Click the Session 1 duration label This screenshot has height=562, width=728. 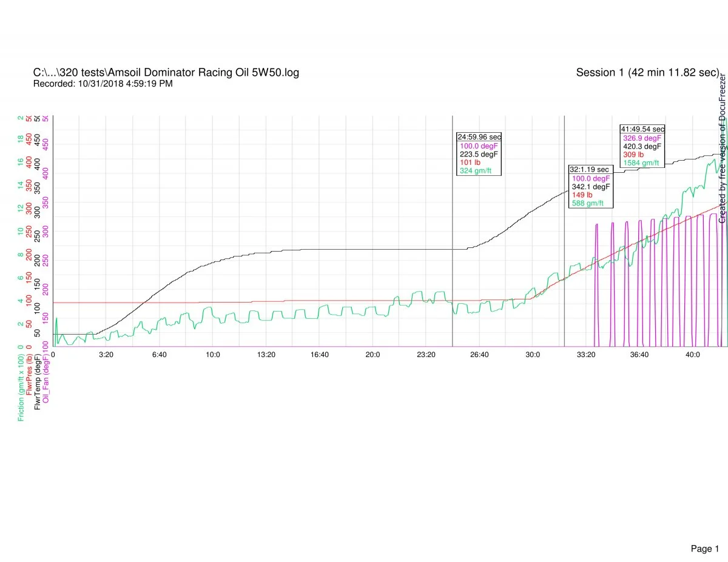point(647,73)
